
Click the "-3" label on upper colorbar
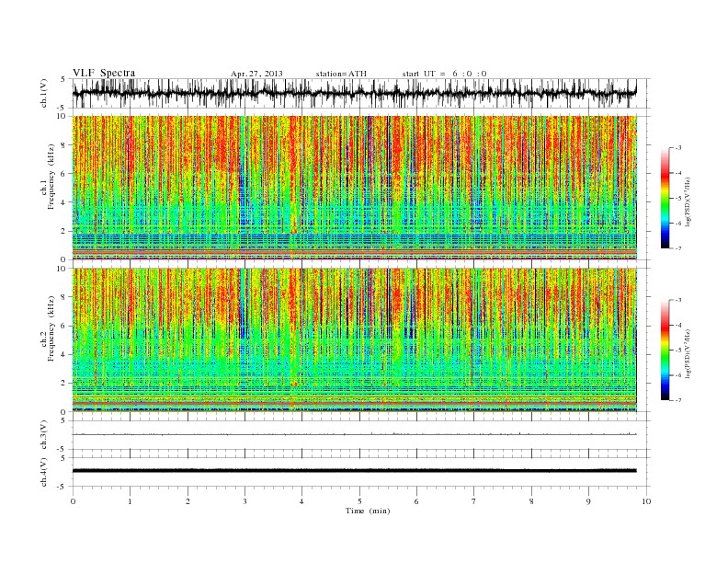point(678,148)
